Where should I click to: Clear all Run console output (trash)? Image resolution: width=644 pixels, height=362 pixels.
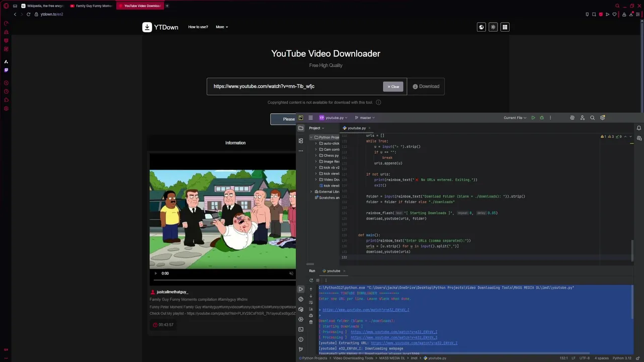[311, 322]
